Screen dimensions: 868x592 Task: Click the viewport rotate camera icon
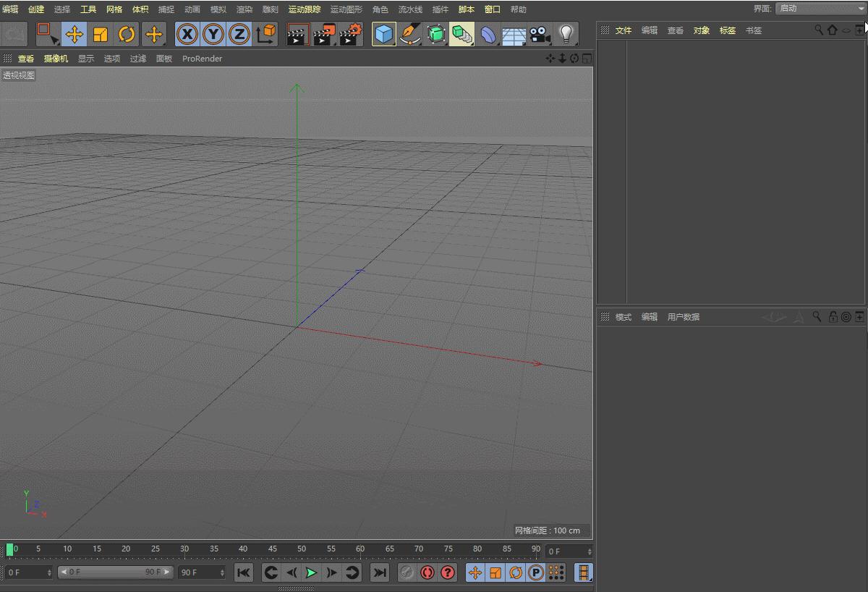click(574, 58)
